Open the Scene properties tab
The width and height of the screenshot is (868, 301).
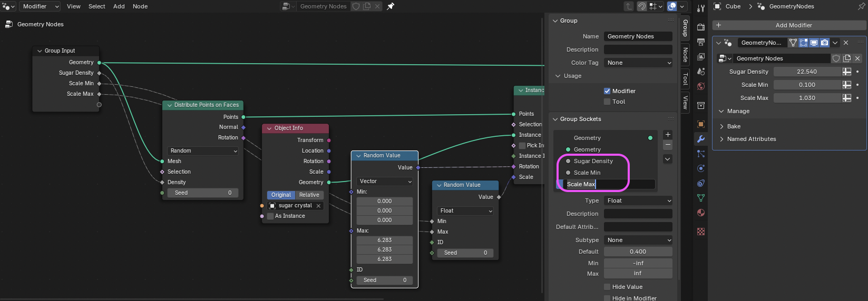(x=700, y=72)
